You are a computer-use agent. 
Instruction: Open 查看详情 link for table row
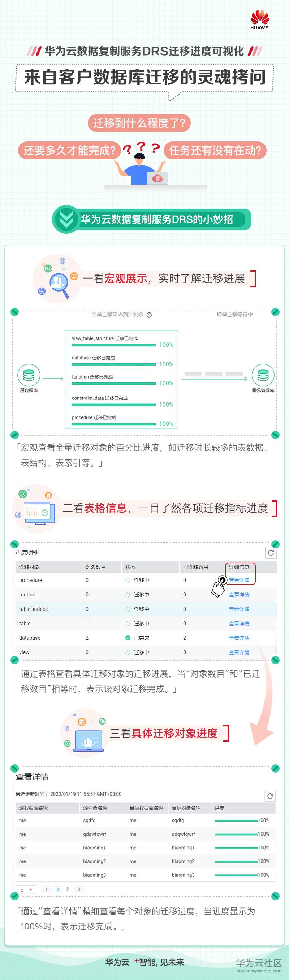point(239,624)
